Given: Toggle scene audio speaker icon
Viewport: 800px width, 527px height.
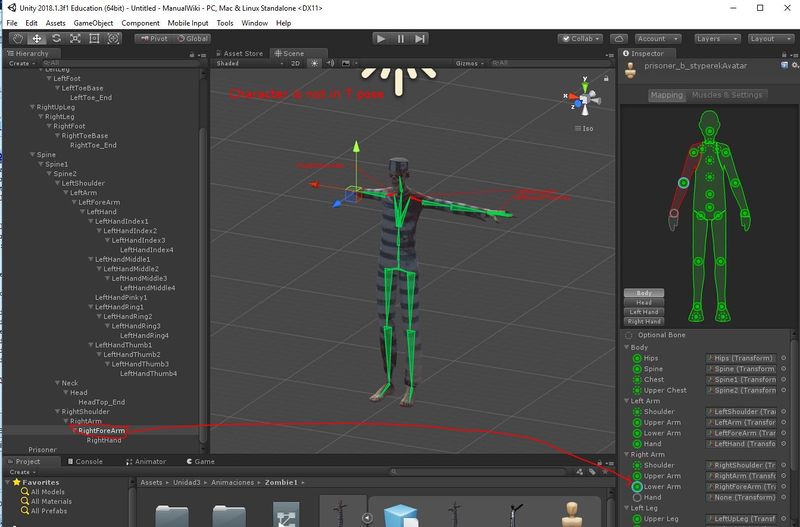Looking at the screenshot, I should pos(330,63).
